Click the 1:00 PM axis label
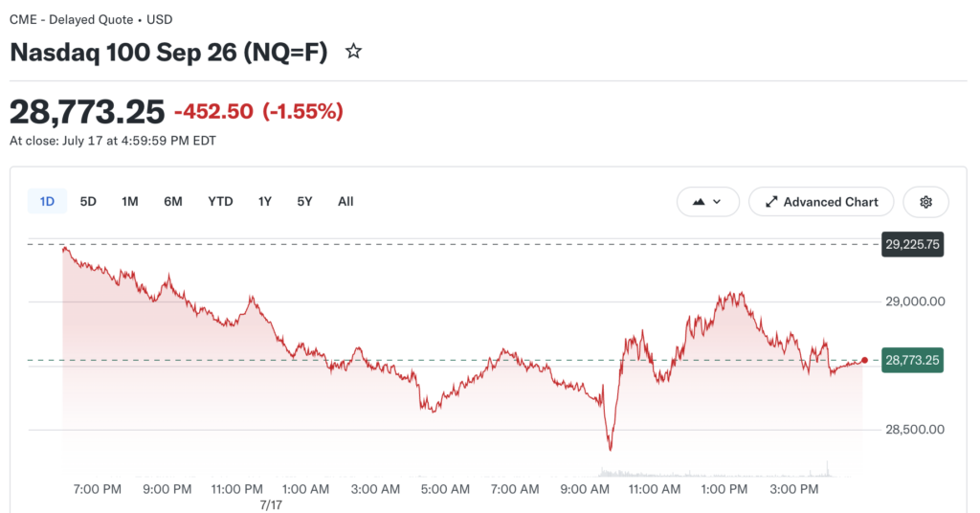 click(724, 489)
